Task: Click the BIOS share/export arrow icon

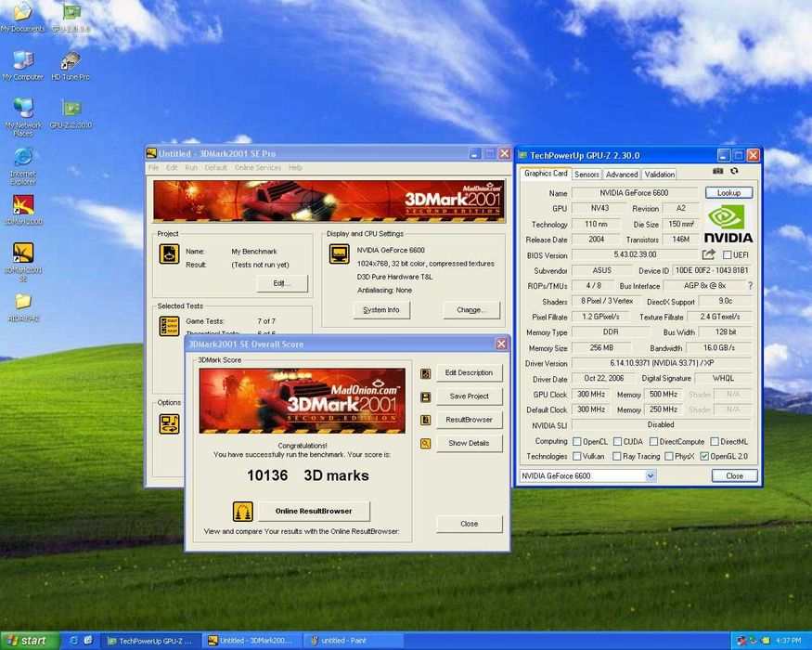Action: (x=708, y=254)
